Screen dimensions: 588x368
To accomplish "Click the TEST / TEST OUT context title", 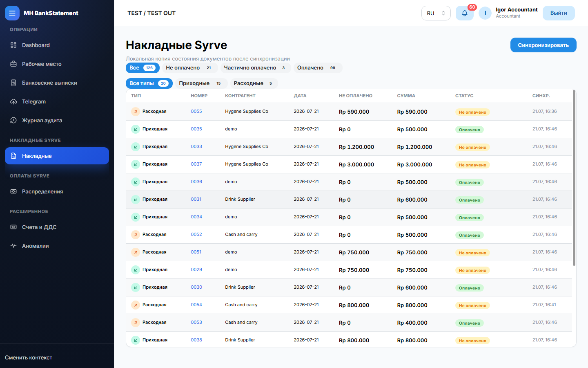I will [151, 13].
